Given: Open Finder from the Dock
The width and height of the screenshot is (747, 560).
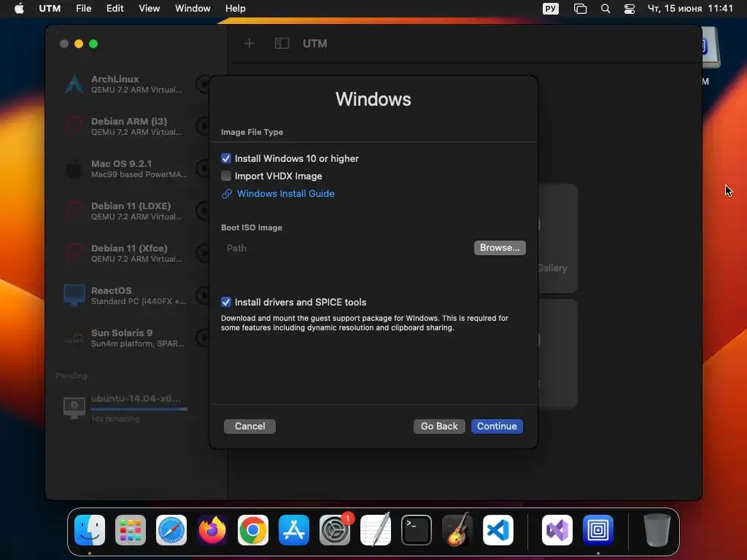Looking at the screenshot, I should pos(90,530).
